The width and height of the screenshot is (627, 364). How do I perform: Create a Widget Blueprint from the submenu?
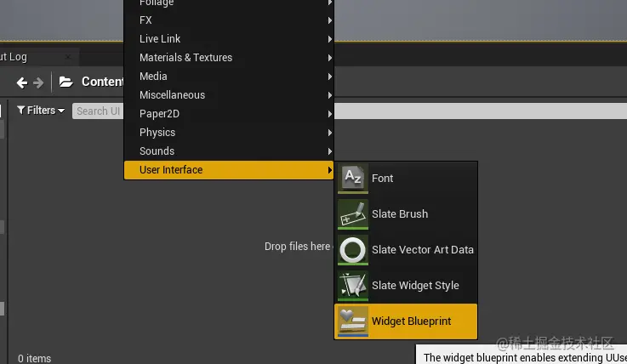(x=406, y=321)
